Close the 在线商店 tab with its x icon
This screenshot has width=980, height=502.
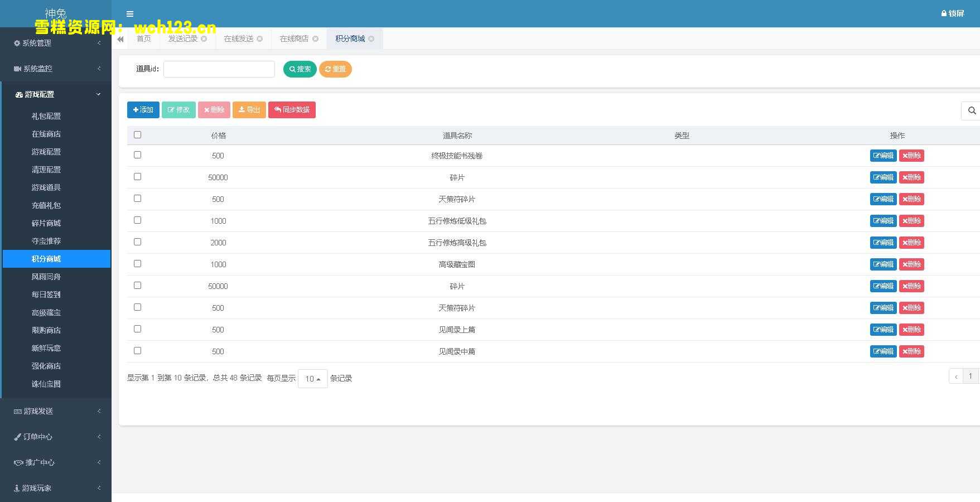[x=316, y=39]
